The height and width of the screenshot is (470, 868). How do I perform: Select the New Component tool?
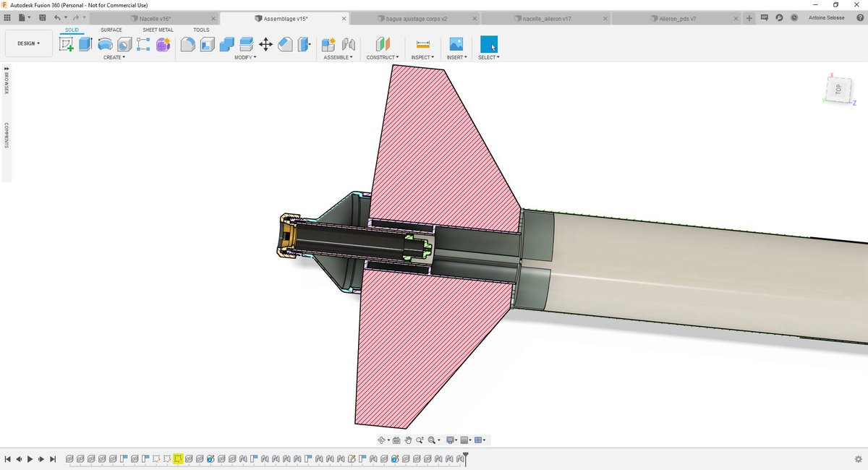click(x=328, y=44)
